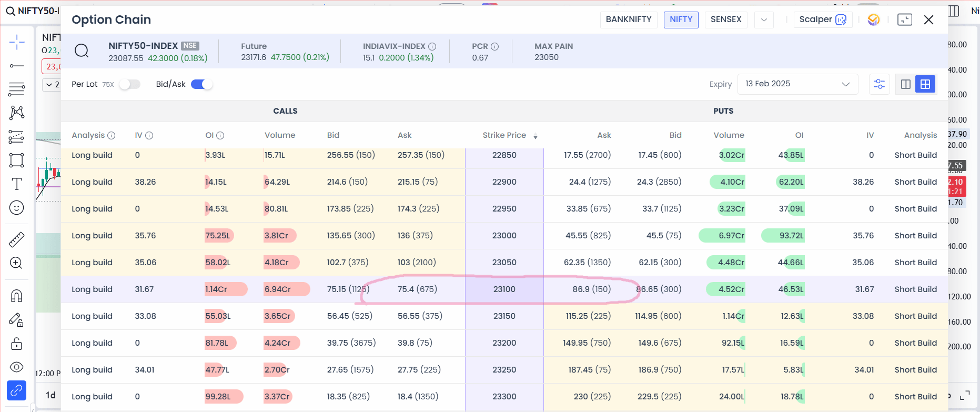Click strike price 23000 cell
Screen dimensions: 980x412
click(504, 236)
